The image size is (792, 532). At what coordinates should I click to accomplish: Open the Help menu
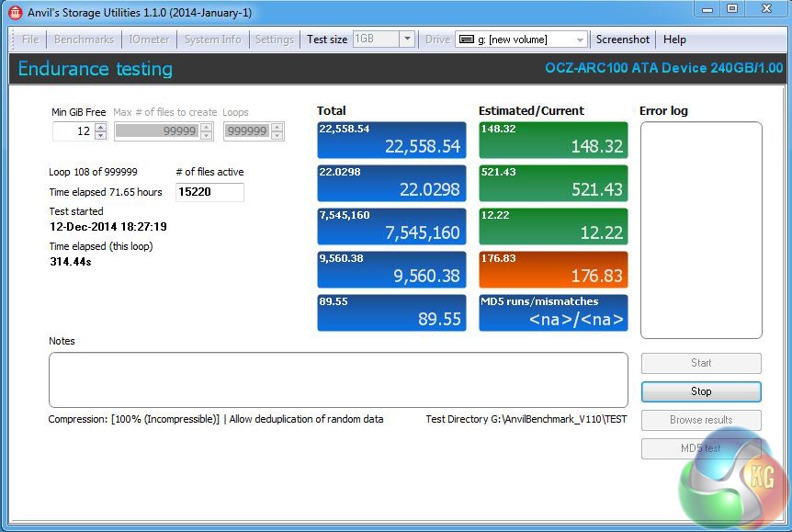pos(674,40)
